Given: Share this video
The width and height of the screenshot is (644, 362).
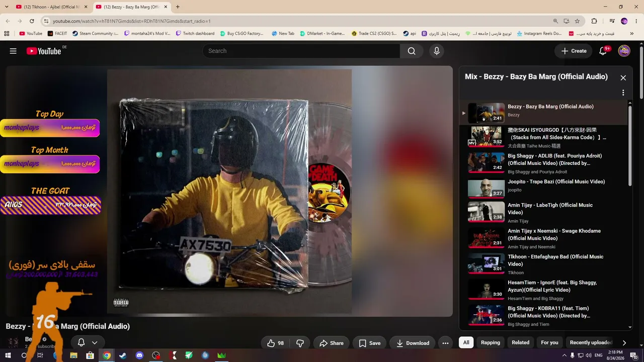Looking at the screenshot, I should tap(331, 343).
